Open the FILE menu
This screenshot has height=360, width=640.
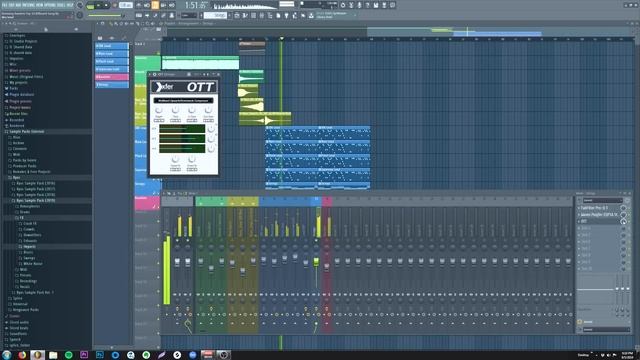[x=5, y=5]
